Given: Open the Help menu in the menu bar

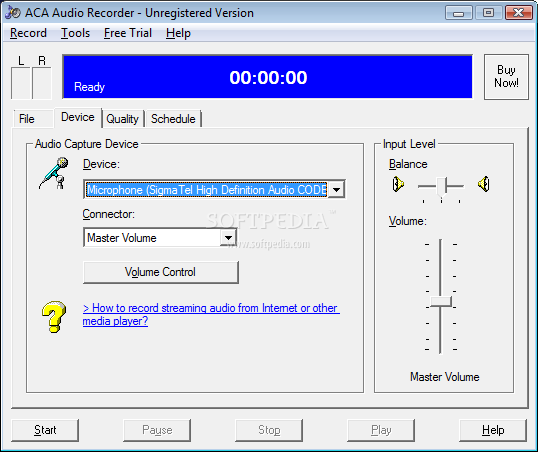Looking at the screenshot, I should point(178,33).
